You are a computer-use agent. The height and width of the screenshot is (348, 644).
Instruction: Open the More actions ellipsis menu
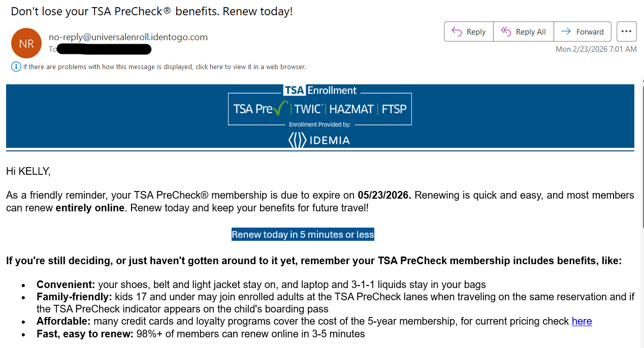point(626,31)
